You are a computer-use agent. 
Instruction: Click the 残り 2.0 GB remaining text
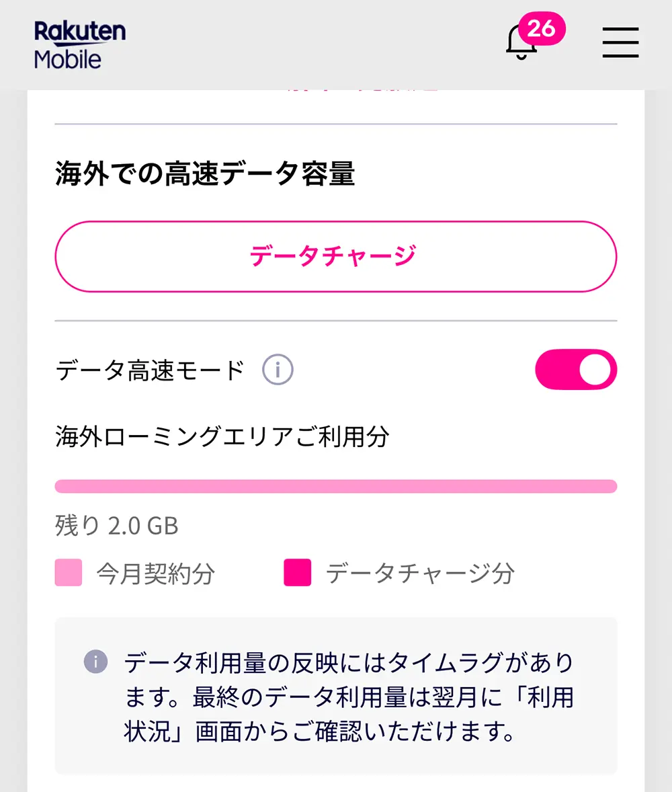[x=117, y=526]
